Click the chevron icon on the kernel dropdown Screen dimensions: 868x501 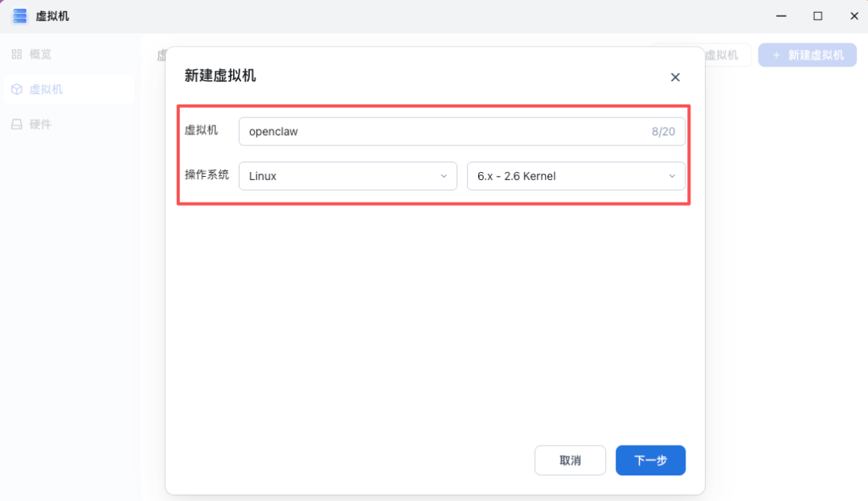tap(672, 175)
